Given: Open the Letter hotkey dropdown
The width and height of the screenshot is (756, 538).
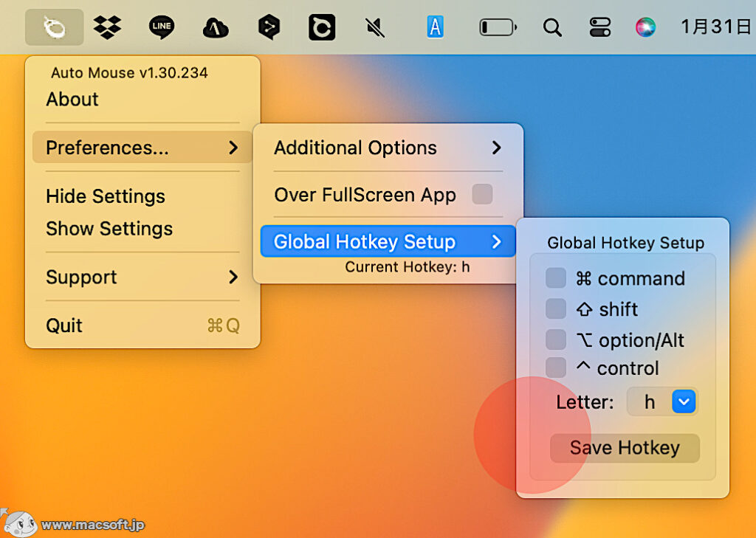Looking at the screenshot, I should [684, 401].
